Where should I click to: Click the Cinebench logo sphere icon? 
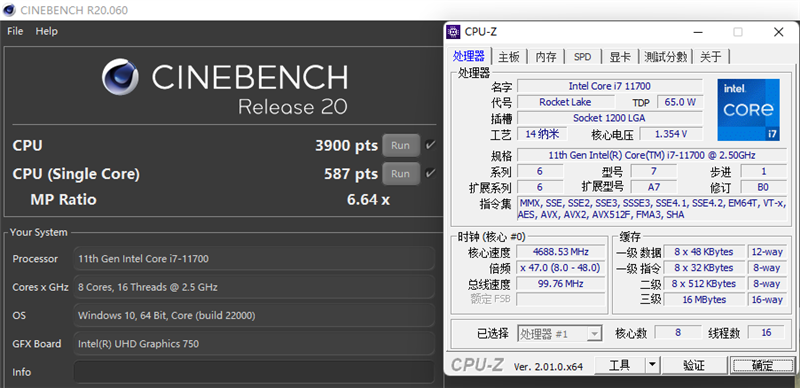[120, 77]
